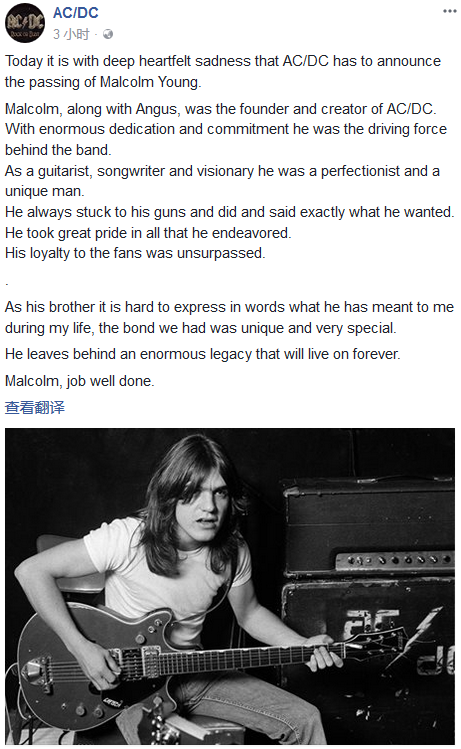
Task: Click the 'behind the band.' text line
Action: pyautogui.click(x=58, y=150)
